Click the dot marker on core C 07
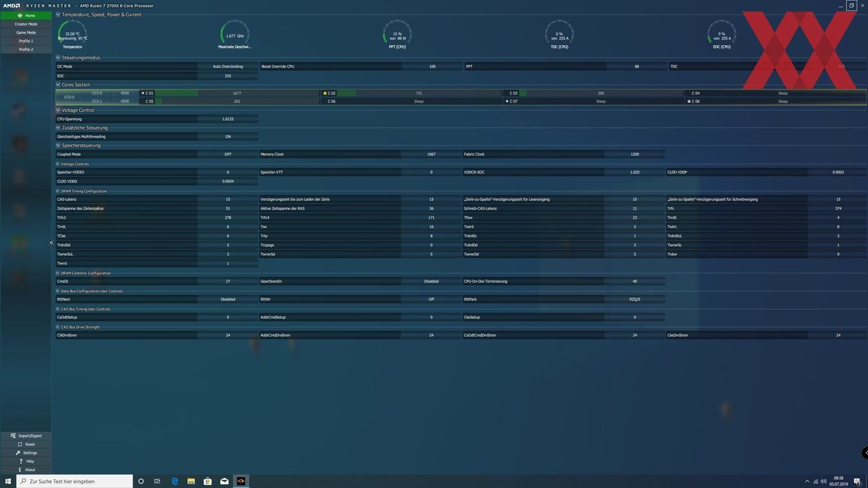The image size is (868, 488). coord(507,101)
